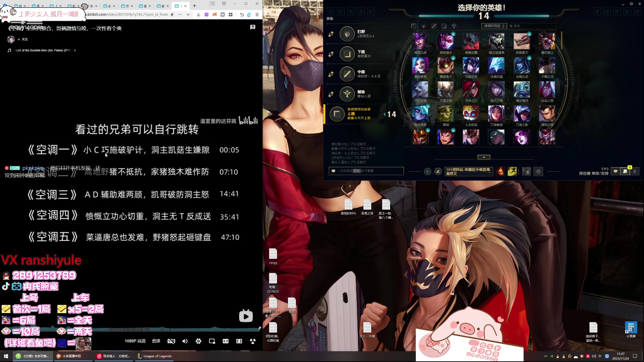Expand champion grid with down arrow button
The width and height of the screenshot is (644, 362).
(484, 157)
